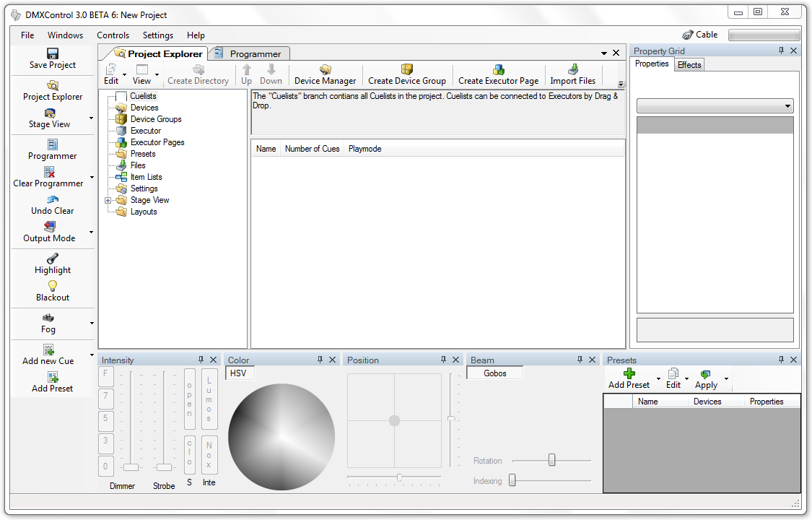Click the Save Project icon
This screenshot has width=812, height=520.
point(52,53)
